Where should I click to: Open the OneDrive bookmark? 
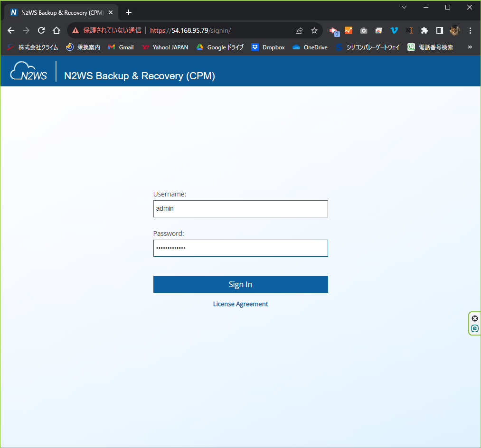click(310, 47)
